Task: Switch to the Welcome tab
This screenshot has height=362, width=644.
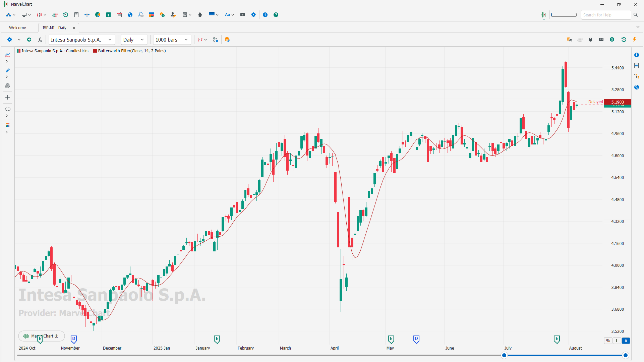Action: [x=17, y=28]
